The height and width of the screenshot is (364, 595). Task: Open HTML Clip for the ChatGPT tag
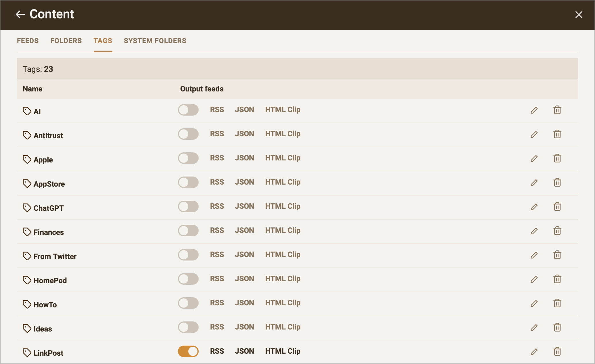click(283, 206)
